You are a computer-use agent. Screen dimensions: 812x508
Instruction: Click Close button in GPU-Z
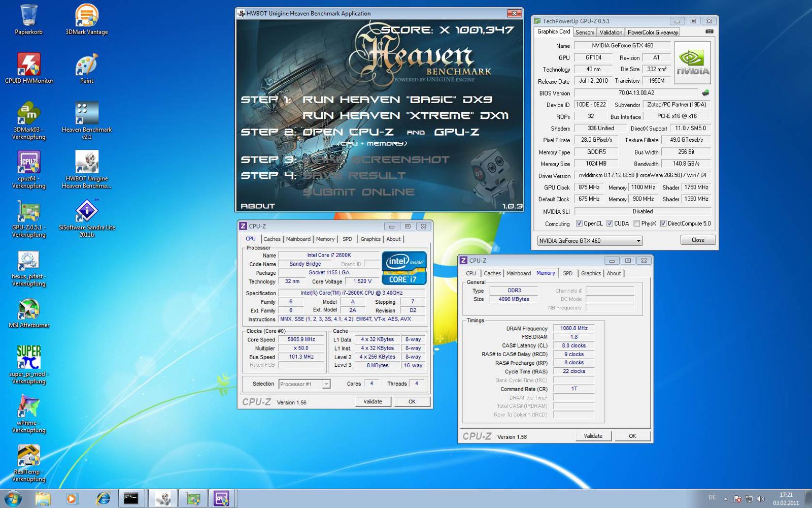(x=698, y=240)
